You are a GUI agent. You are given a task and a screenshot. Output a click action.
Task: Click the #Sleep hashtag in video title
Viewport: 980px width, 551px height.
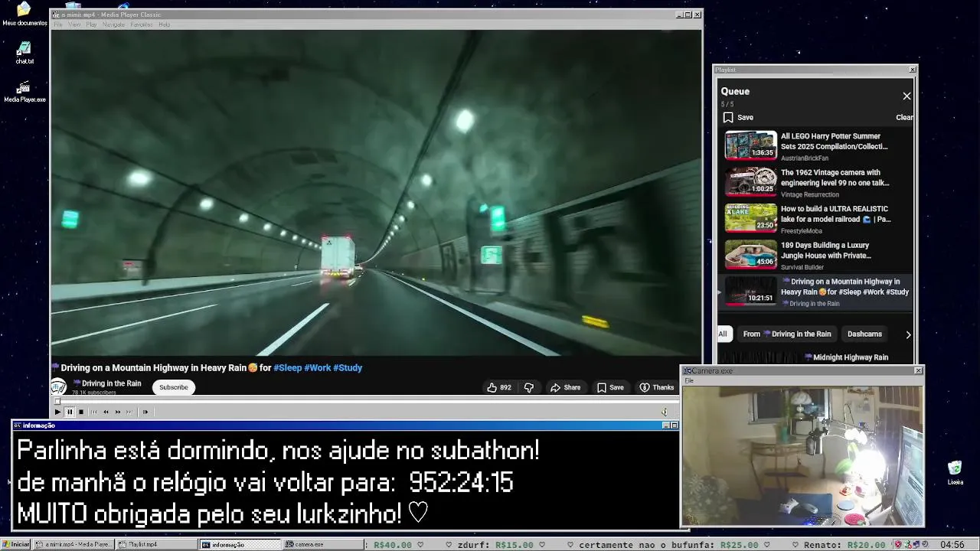[288, 368]
